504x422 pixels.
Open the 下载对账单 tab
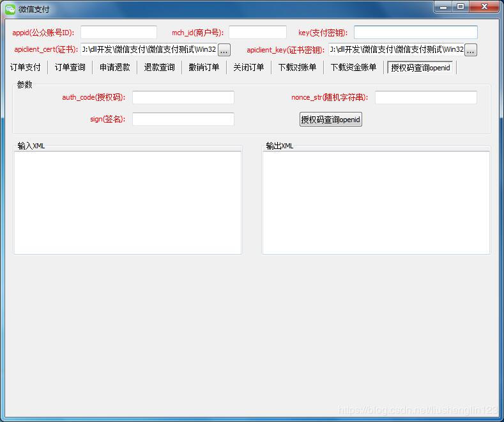point(297,67)
